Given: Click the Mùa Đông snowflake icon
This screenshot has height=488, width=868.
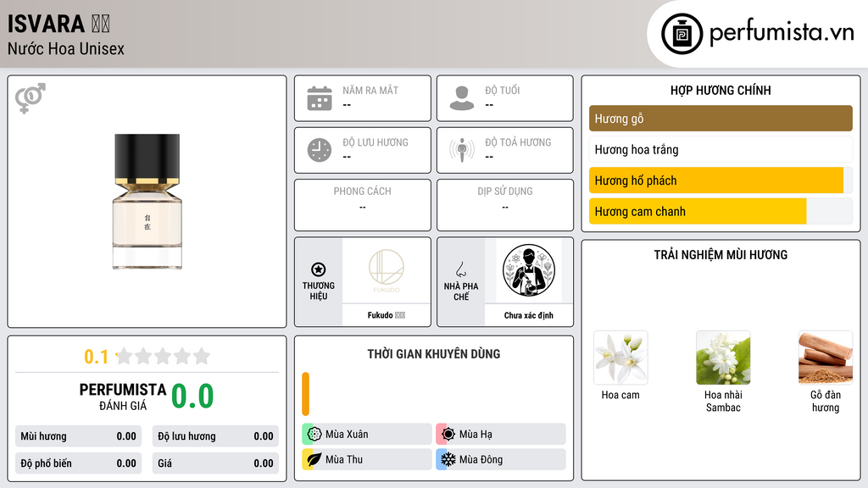Looking at the screenshot, I should point(448,459).
